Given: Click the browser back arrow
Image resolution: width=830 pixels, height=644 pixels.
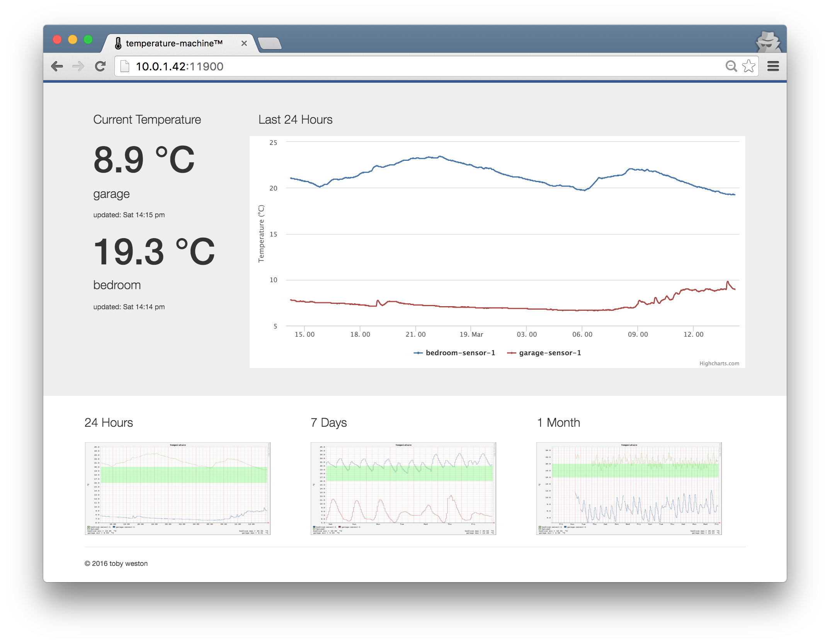Looking at the screenshot, I should [x=57, y=66].
